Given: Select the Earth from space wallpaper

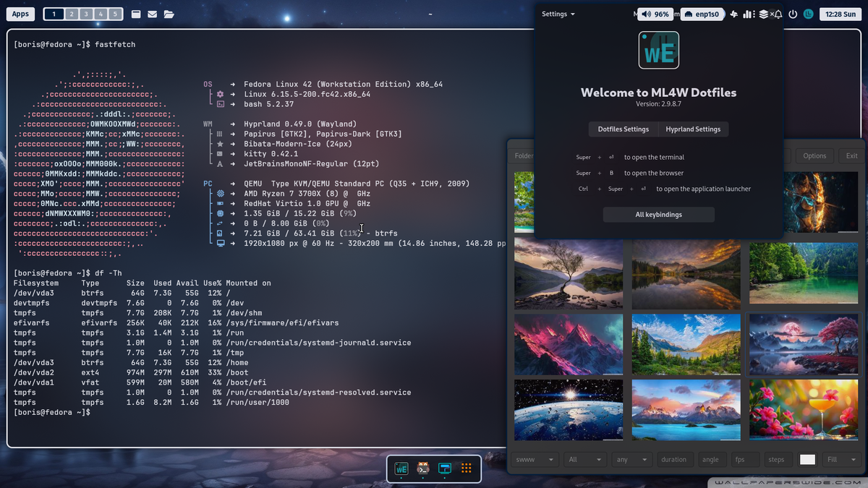Looking at the screenshot, I should click(569, 409).
